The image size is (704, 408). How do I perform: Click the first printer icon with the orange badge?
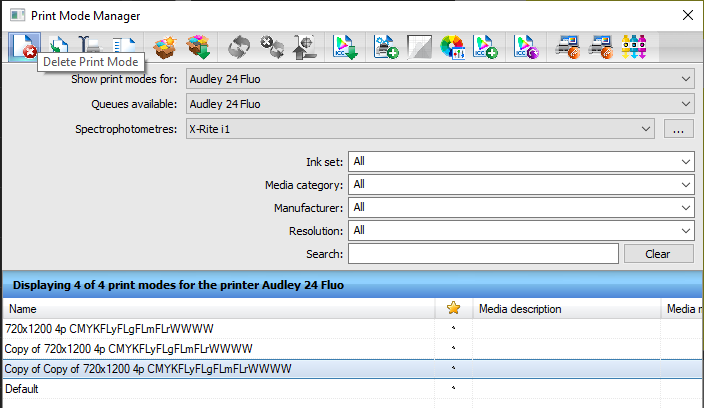click(x=568, y=47)
